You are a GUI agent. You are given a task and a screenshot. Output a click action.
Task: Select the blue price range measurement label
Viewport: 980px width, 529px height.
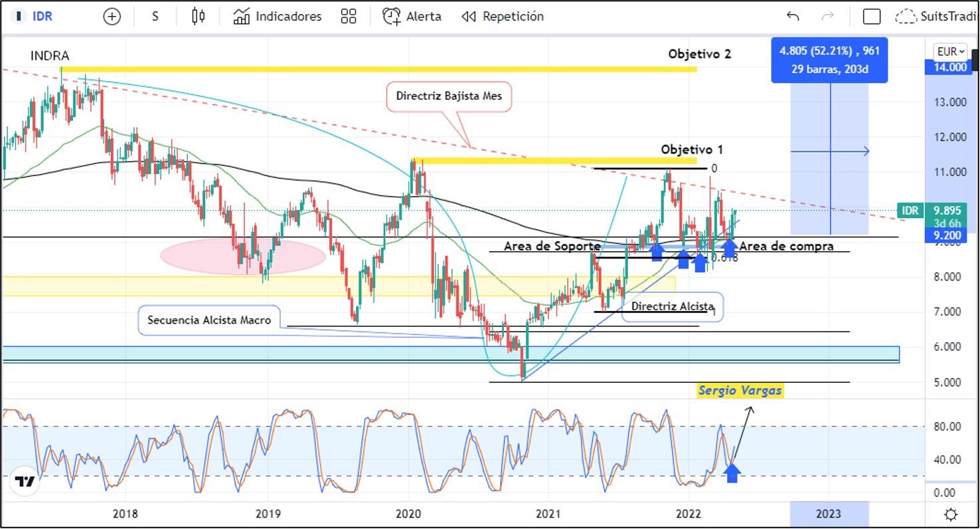tap(829, 60)
